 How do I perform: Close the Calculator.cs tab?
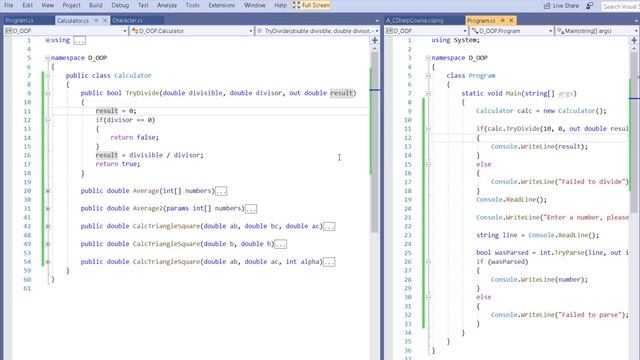[x=104, y=20]
